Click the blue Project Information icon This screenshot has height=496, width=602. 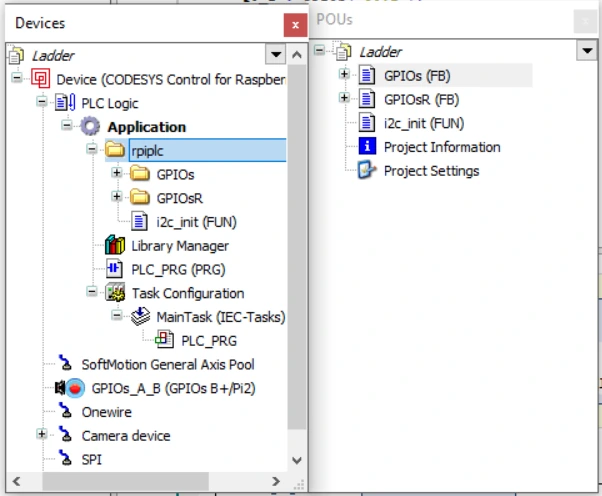[367, 146]
